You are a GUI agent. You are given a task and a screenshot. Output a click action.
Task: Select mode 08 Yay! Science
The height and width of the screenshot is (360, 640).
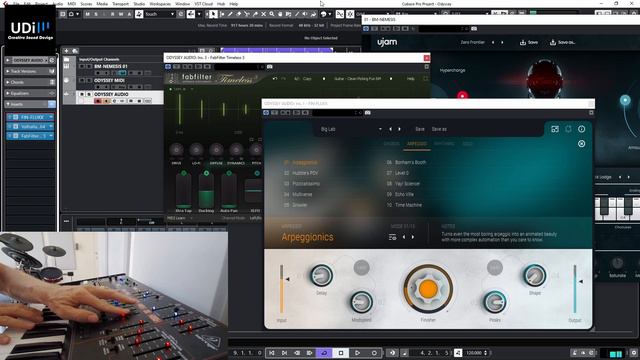[403, 184]
